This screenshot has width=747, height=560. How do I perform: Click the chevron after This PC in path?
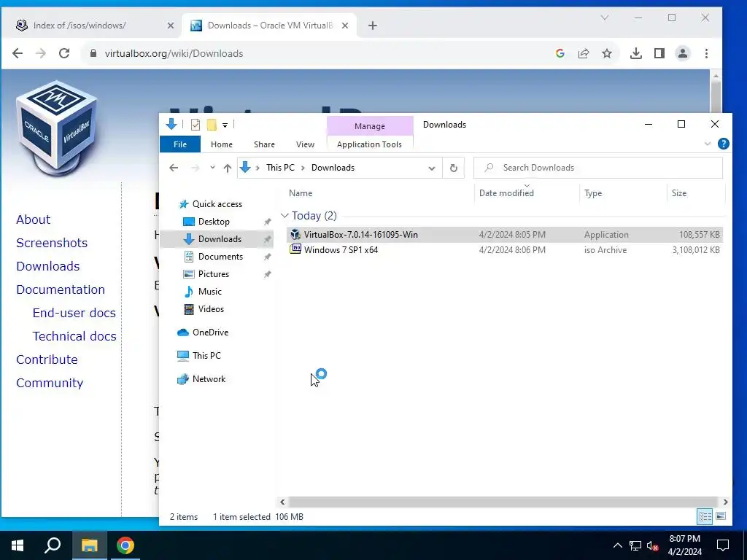click(x=303, y=168)
